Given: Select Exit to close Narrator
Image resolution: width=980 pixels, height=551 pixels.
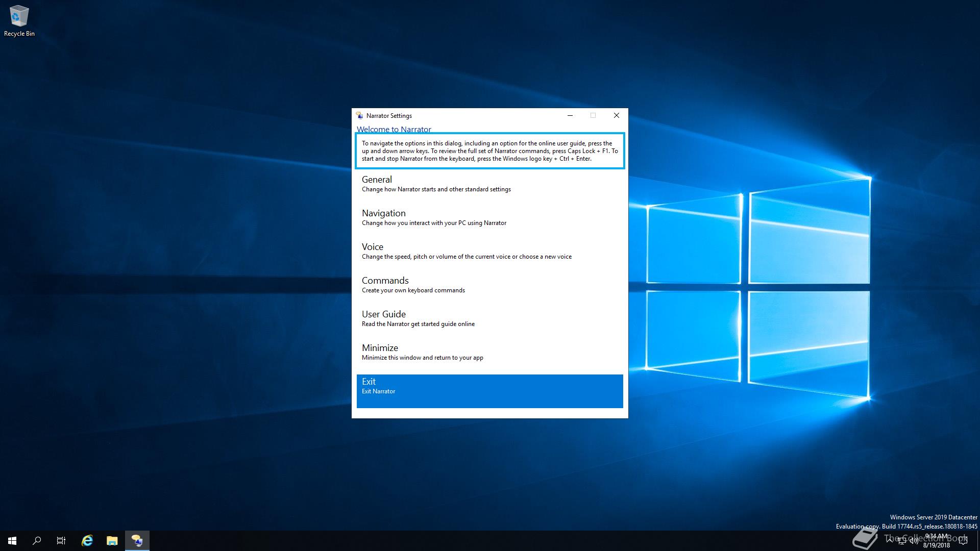Looking at the screenshot, I should [x=489, y=391].
